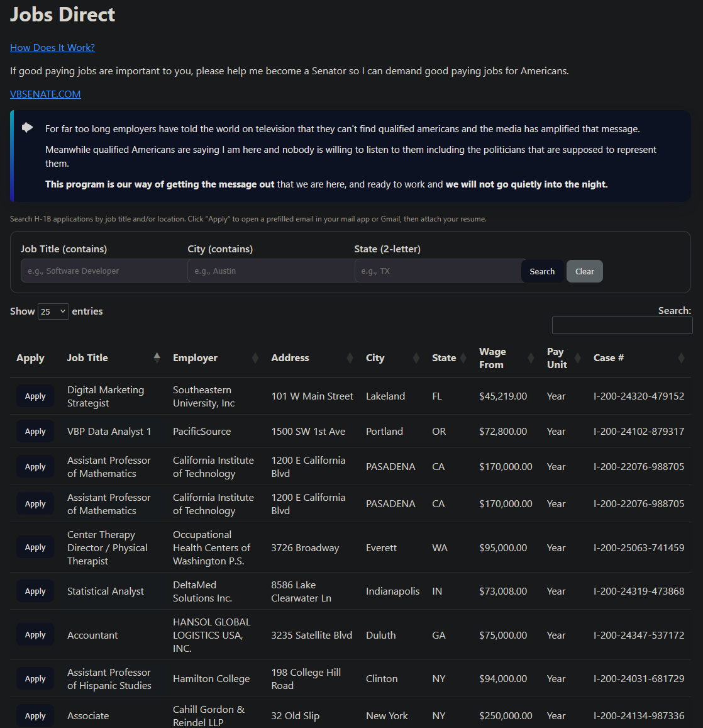Screen dimensions: 703x728
Task: Select the 198 College Hill Road address
Action: [306, 679]
